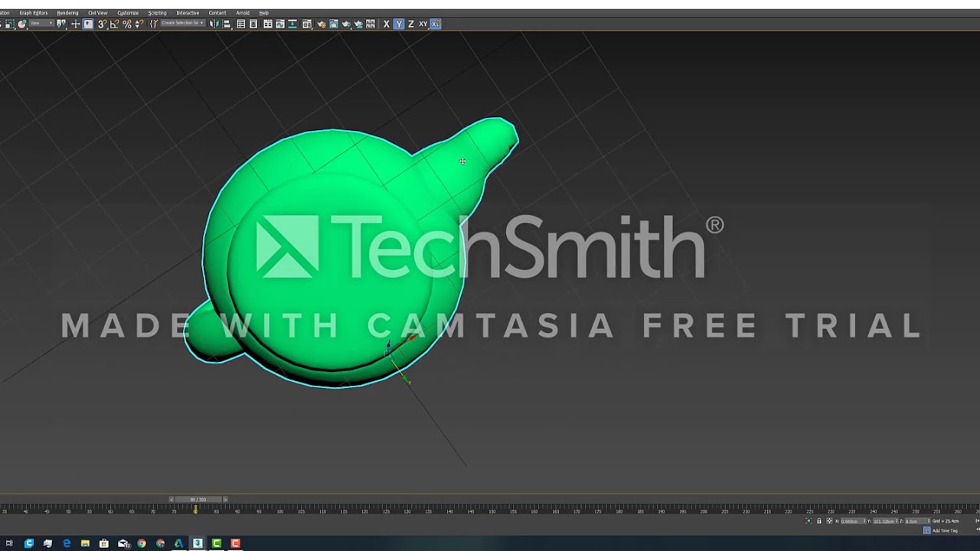Viewport: 980px width, 551px height.
Task: Click the Add Time Tag label
Action: (x=945, y=530)
